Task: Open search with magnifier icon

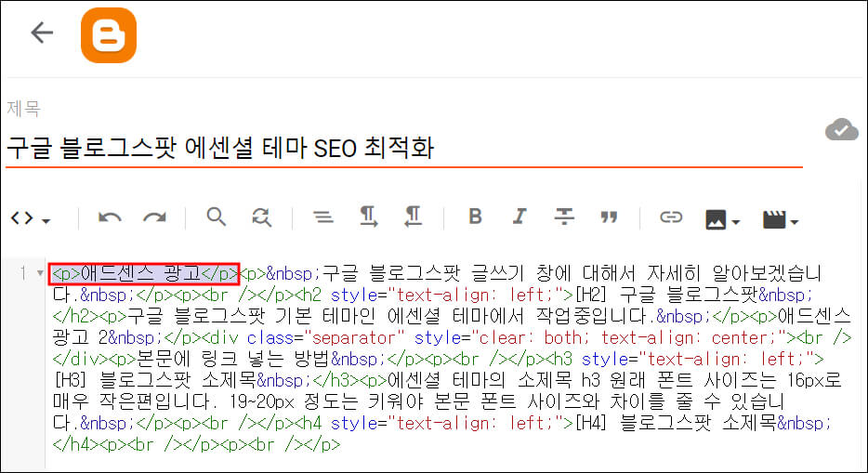Action: (217, 217)
